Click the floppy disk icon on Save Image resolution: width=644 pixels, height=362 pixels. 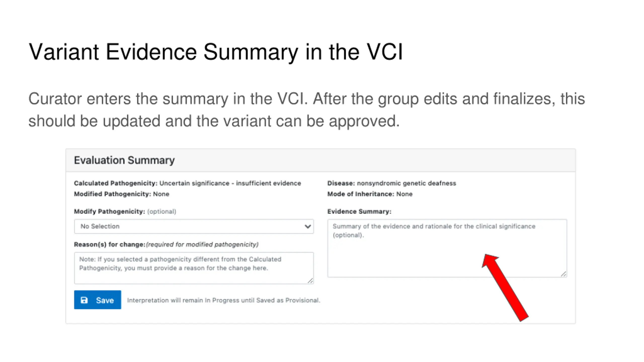84,300
